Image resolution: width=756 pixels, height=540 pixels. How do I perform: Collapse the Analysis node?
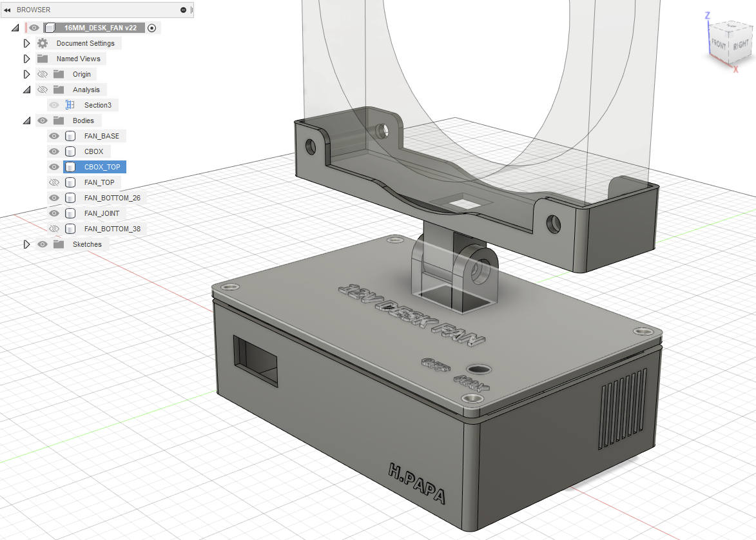point(27,90)
